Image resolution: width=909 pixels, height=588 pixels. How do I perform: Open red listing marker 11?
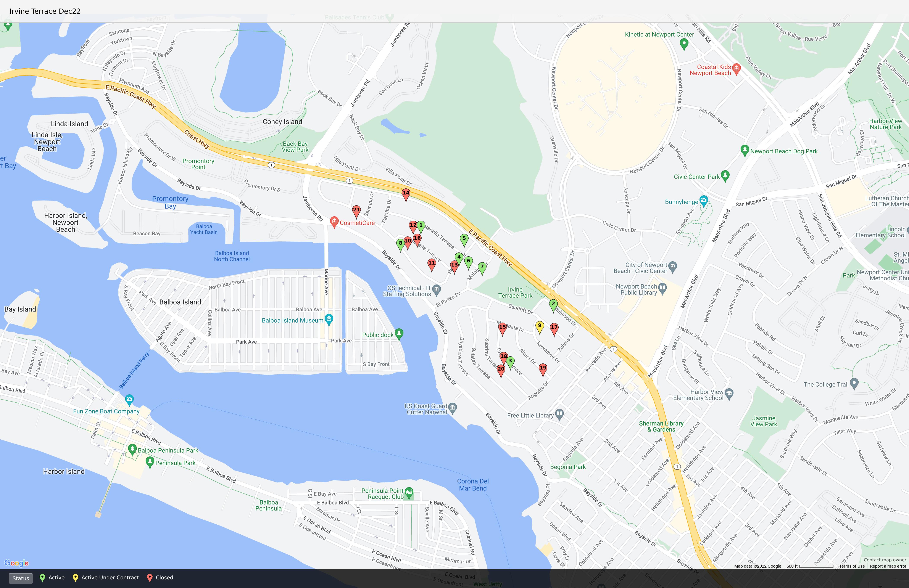(x=432, y=263)
